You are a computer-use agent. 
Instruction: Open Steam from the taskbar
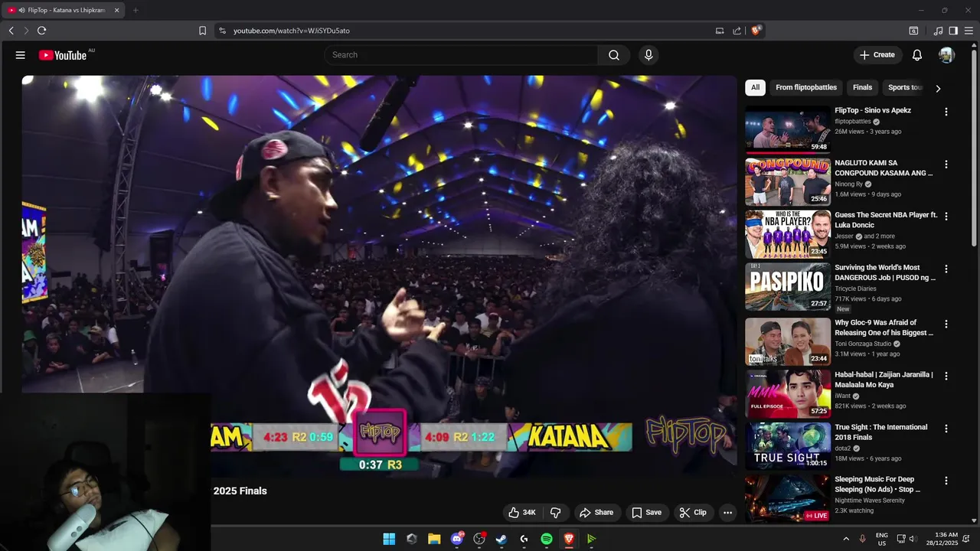click(501, 539)
